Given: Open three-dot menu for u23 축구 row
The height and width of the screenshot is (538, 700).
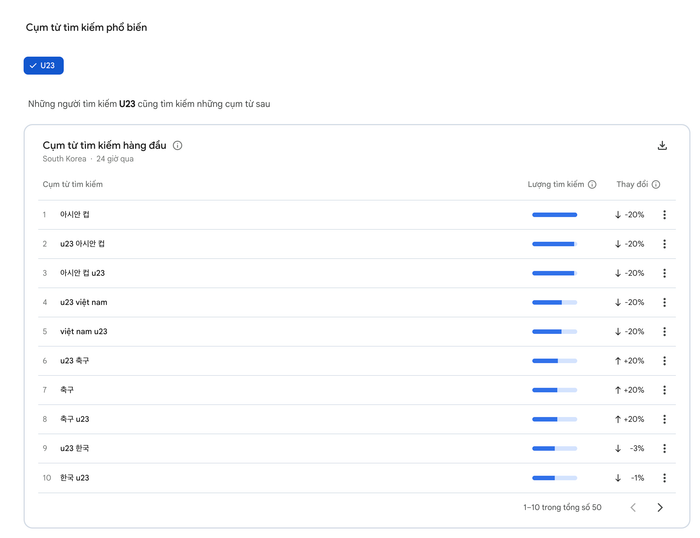Looking at the screenshot, I should pyautogui.click(x=664, y=361).
